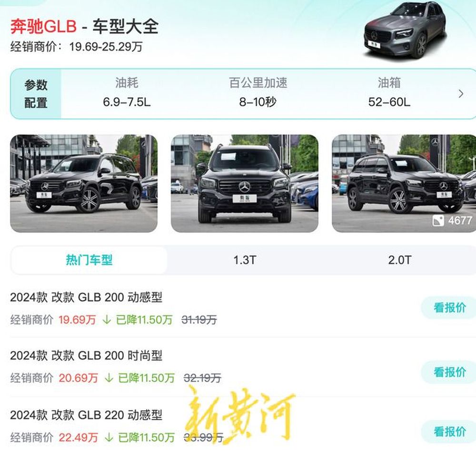Open the photo gallery count icon 4677

(x=452, y=220)
